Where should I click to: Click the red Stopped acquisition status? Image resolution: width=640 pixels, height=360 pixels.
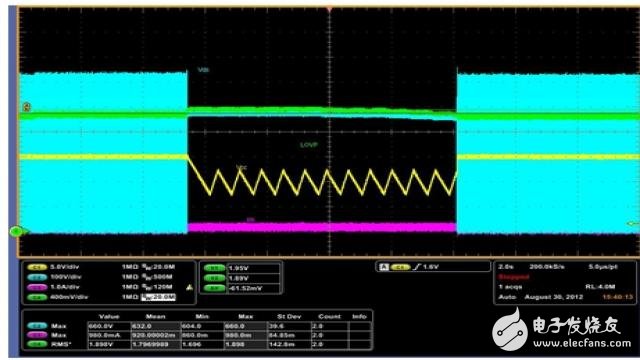click(x=514, y=277)
